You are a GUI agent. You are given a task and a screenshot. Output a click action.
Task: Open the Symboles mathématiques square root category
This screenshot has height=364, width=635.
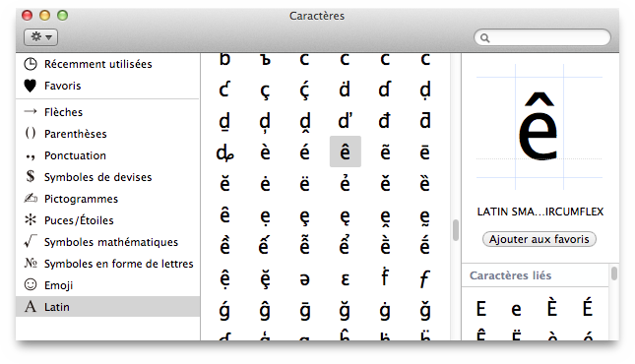click(x=31, y=241)
